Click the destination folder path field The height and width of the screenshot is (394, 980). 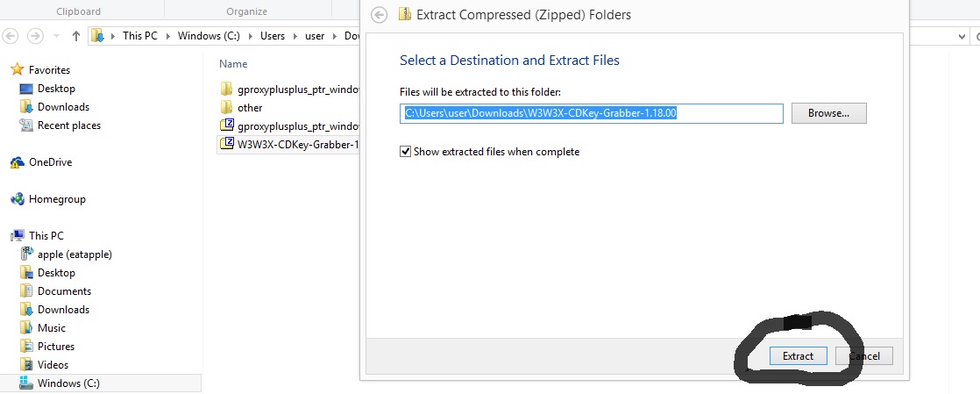pyautogui.click(x=592, y=113)
